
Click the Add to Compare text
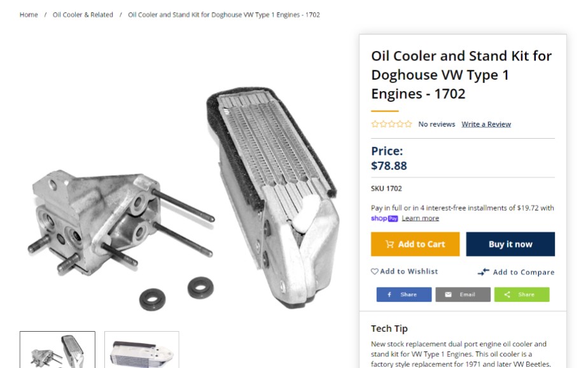(524, 272)
